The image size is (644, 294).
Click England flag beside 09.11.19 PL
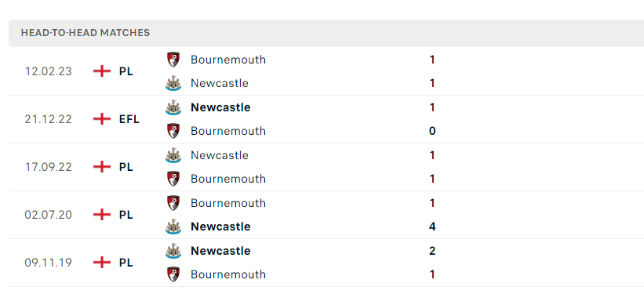[102, 263]
